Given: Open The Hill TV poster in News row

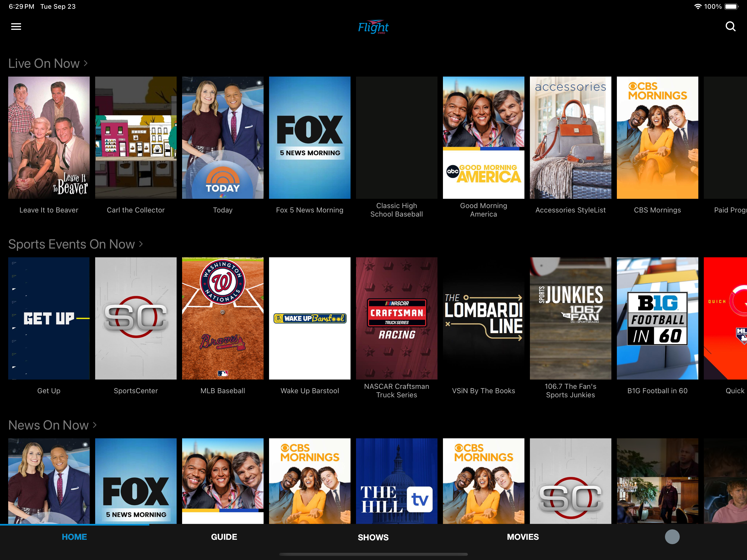Looking at the screenshot, I should coord(397,481).
